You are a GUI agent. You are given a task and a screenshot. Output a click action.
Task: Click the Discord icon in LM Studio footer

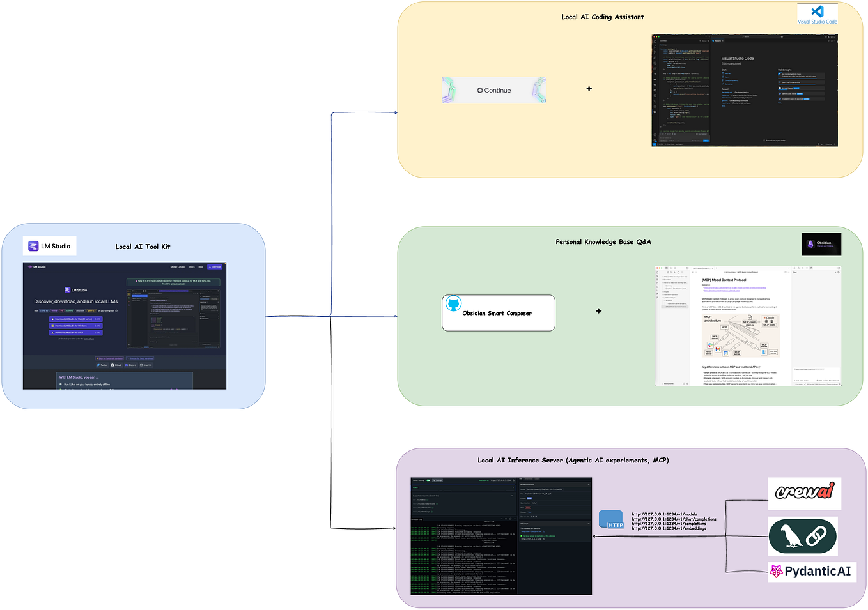coord(128,365)
